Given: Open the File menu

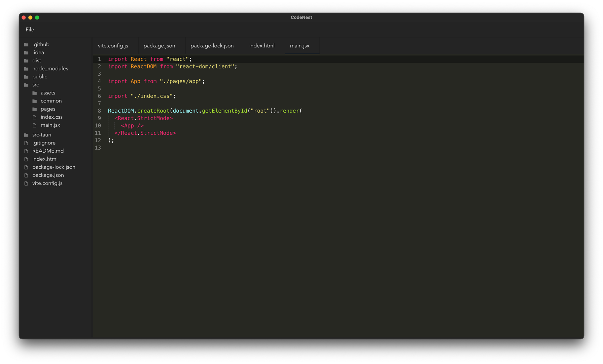Looking at the screenshot, I should click(30, 30).
